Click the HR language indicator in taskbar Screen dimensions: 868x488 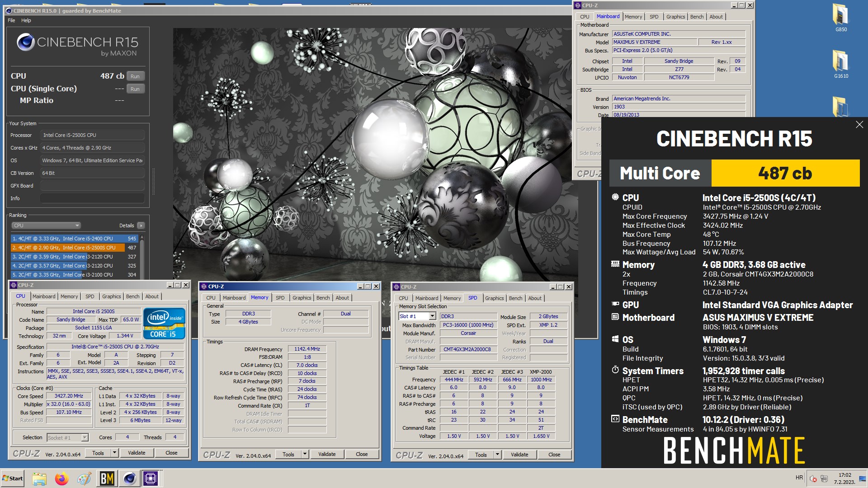[799, 478]
